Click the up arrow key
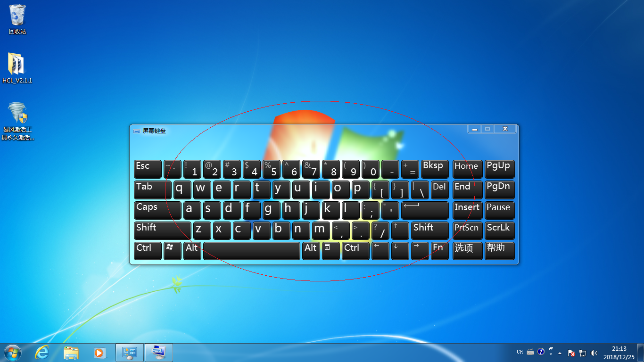Viewport: 644px width, 362px height. tap(400, 231)
